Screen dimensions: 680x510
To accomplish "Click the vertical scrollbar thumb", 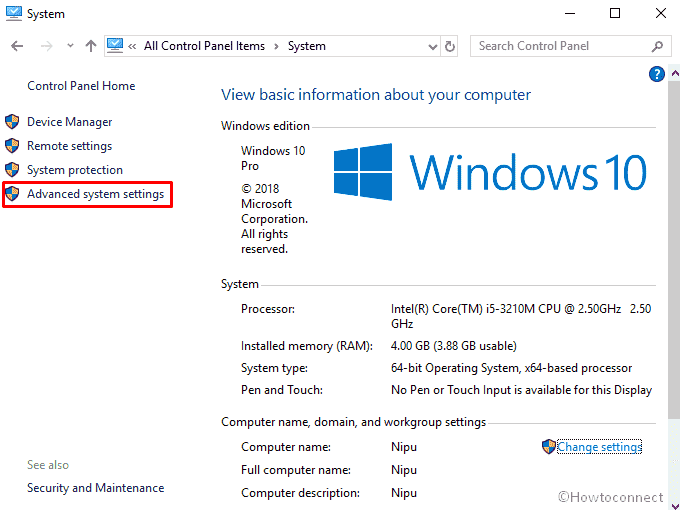I will point(674,250).
